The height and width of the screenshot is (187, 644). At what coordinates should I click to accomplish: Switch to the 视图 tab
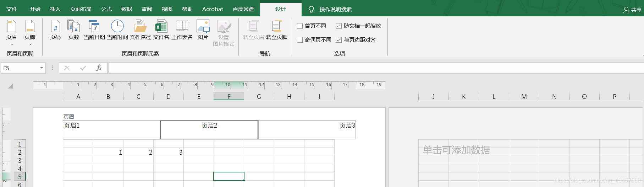[167, 9]
